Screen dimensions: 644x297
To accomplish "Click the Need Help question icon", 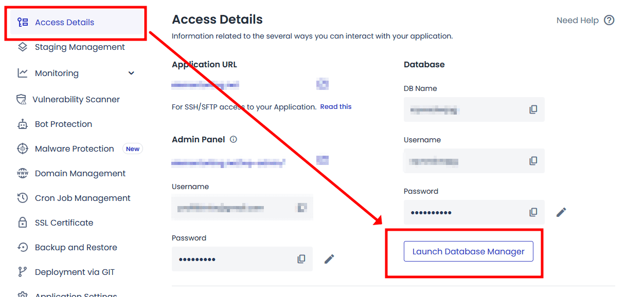I will (609, 21).
